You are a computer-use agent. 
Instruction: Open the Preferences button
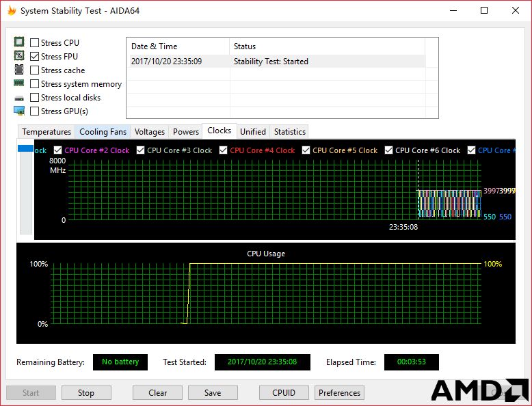tap(339, 393)
